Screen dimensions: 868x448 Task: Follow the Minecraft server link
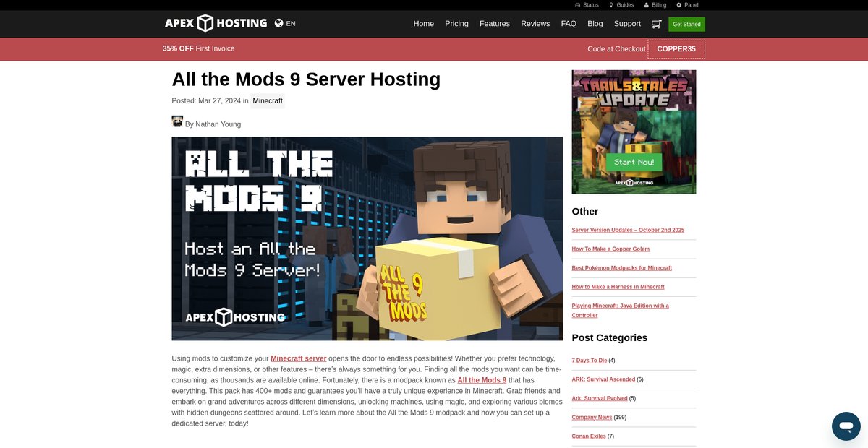(299, 358)
